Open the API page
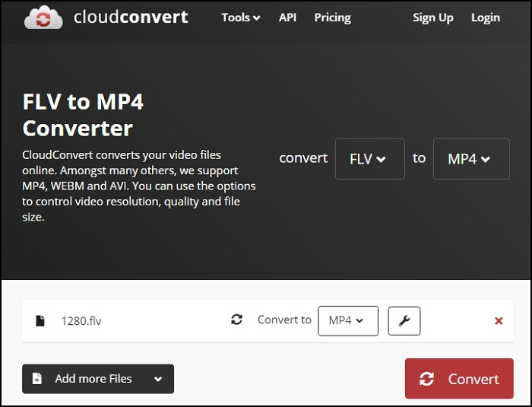The height and width of the screenshot is (407, 532). [x=287, y=17]
